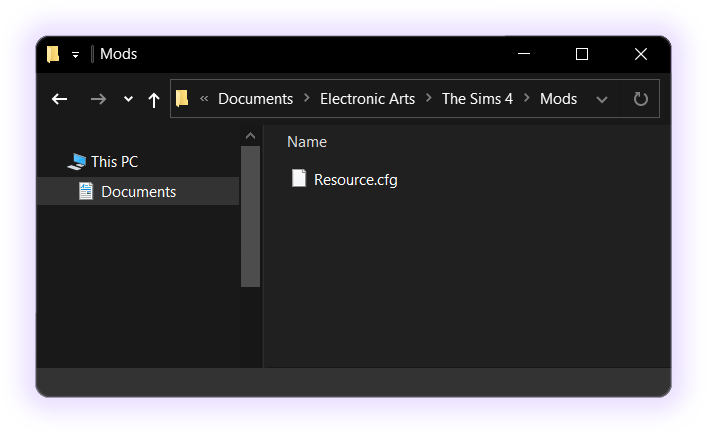This screenshot has height=433, width=707.
Task: Expand the address bar history dropdown
Action: point(602,100)
